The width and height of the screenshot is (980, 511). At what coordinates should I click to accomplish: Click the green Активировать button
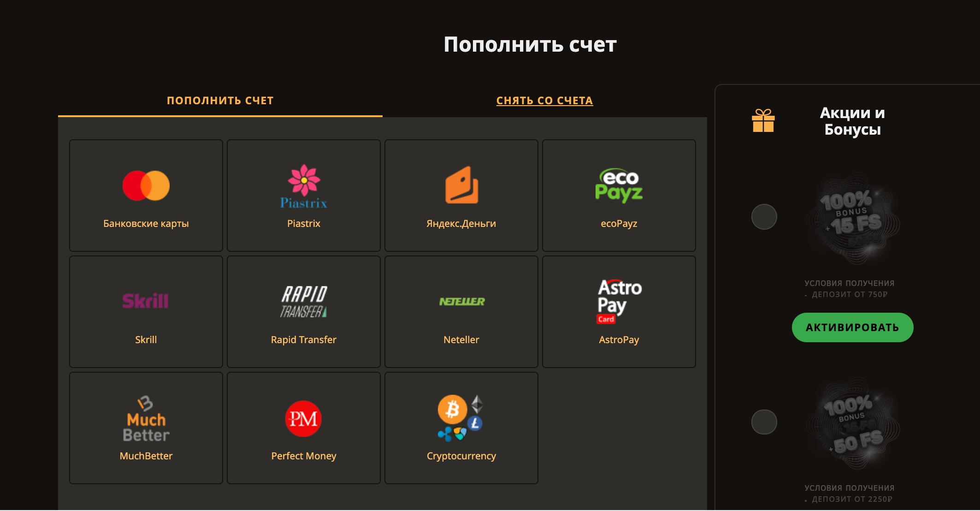click(852, 327)
